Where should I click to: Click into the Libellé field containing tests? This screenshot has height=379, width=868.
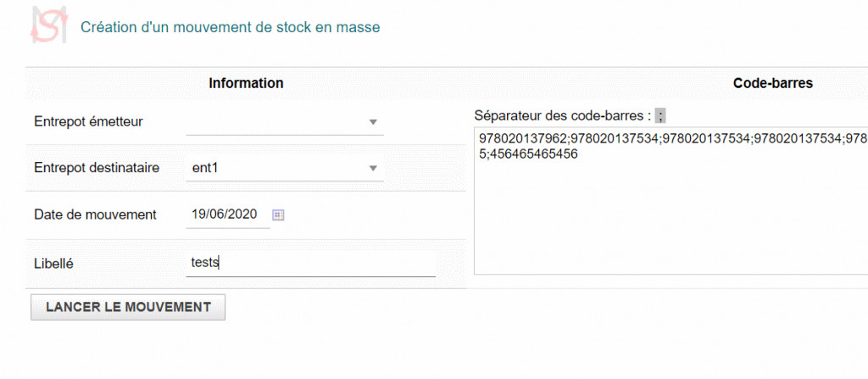tap(310, 264)
